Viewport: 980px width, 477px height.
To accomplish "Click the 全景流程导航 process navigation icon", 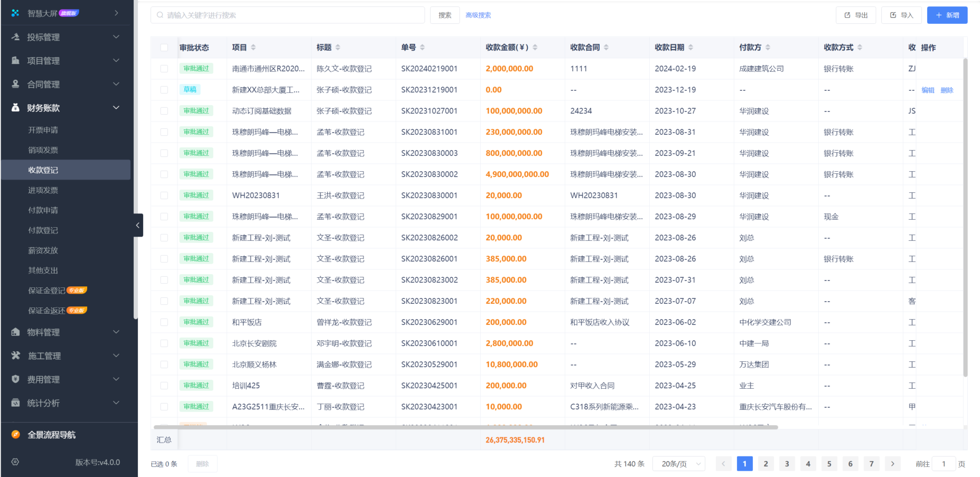I will (16, 434).
